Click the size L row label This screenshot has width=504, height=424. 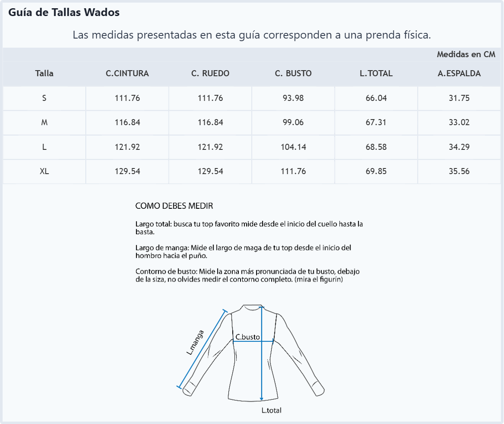[x=44, y=147]
